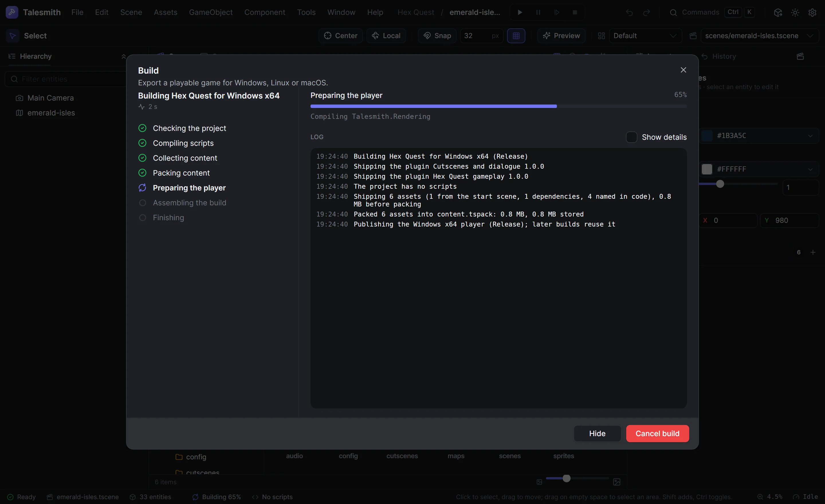Open the scenes/emerald-isles.tscene dropdown
This screenshot has height=504, width=825.
[759, 36]
